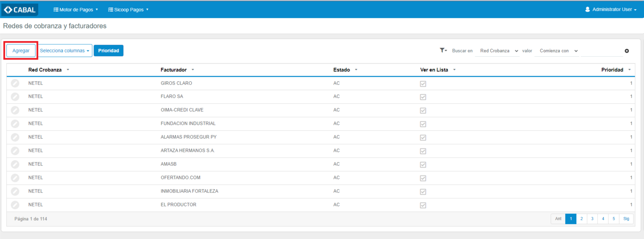This screenshot has height=239, width=644.
Task: Open the Motor de Pagos menu
Action: 76,9
